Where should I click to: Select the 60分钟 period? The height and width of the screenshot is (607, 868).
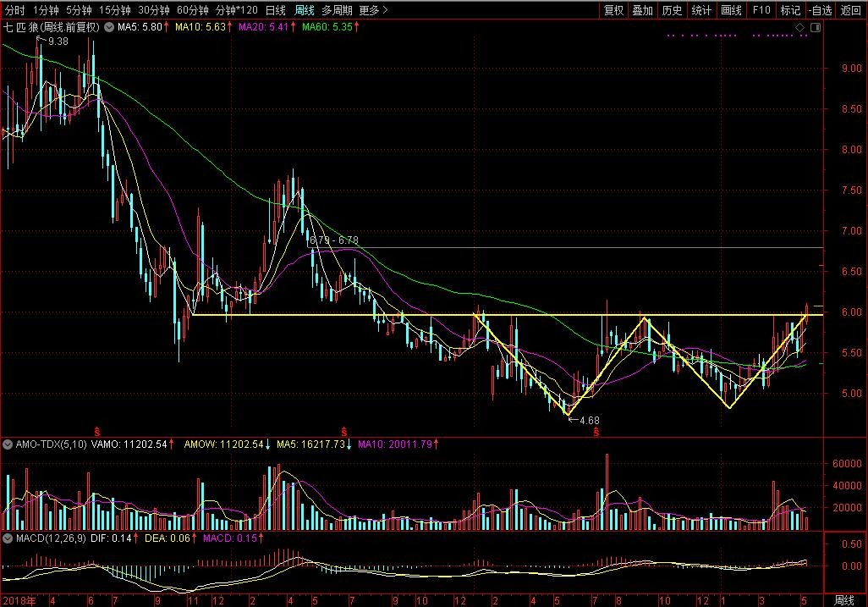(192, 10)
